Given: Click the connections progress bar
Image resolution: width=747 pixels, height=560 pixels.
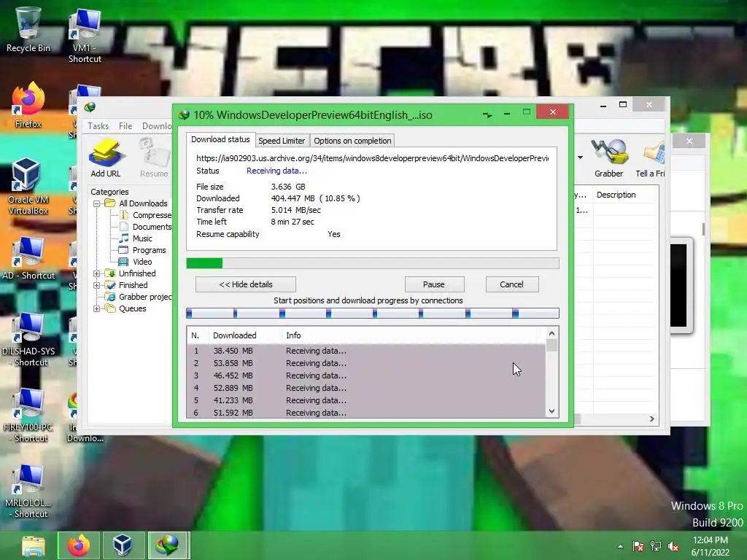Looking at the screenshot, I should pos(373,313).
